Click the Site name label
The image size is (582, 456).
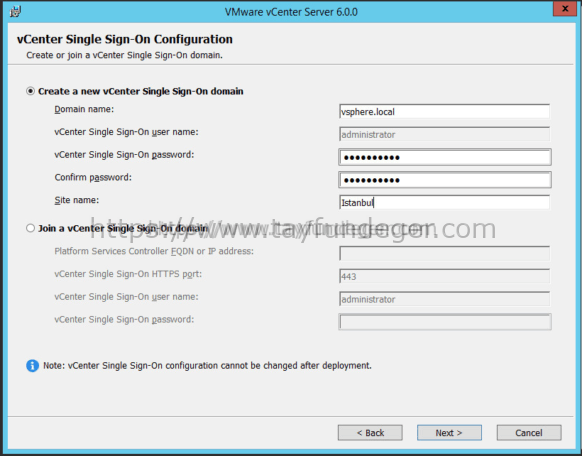point(77,200)
